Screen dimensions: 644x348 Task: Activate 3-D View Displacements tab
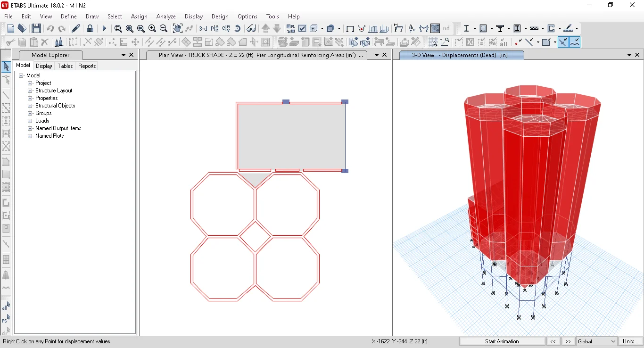pos(461,55)
